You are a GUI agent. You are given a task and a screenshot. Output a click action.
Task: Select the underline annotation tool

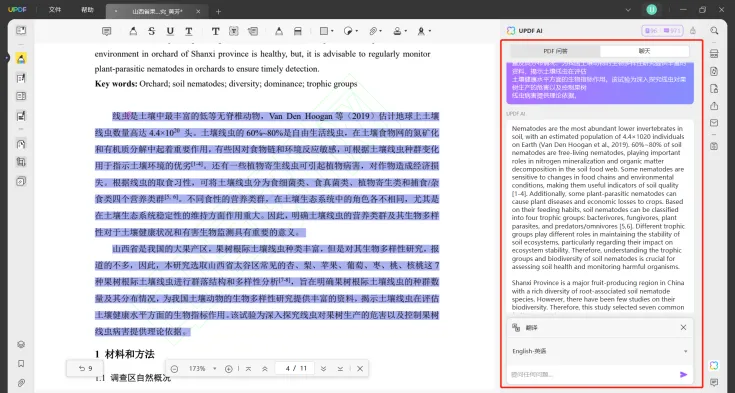click(170, 31)
